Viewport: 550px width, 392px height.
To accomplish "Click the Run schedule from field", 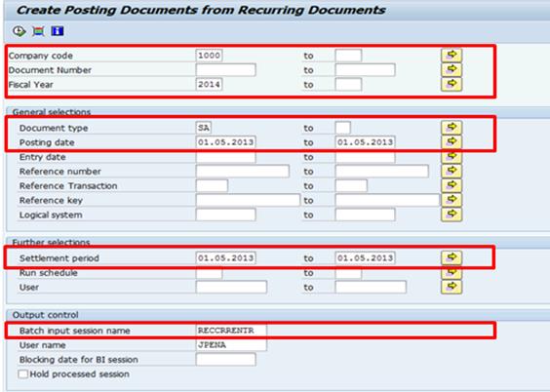I will point(209,273).
